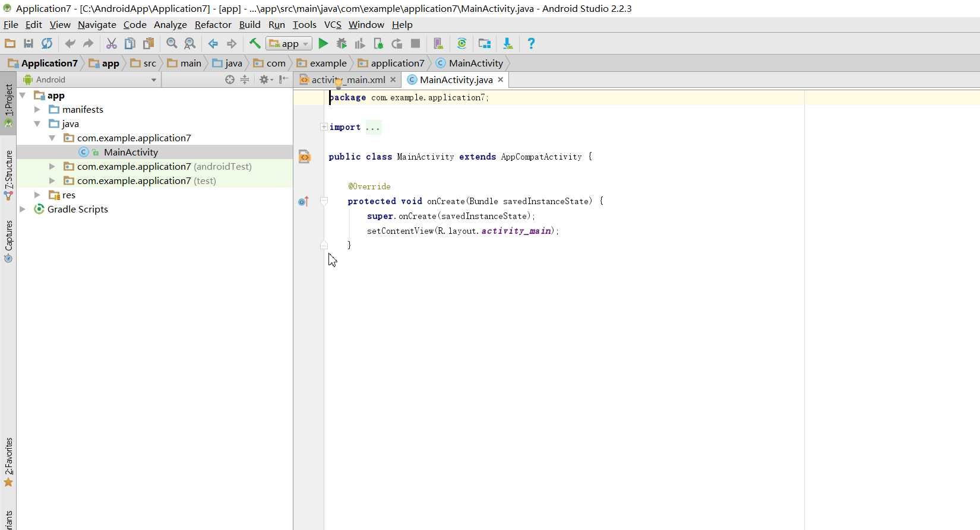Toggle the 7: Structure tool window
Screen dimensions: 980x530
click(x=8, y=176)
